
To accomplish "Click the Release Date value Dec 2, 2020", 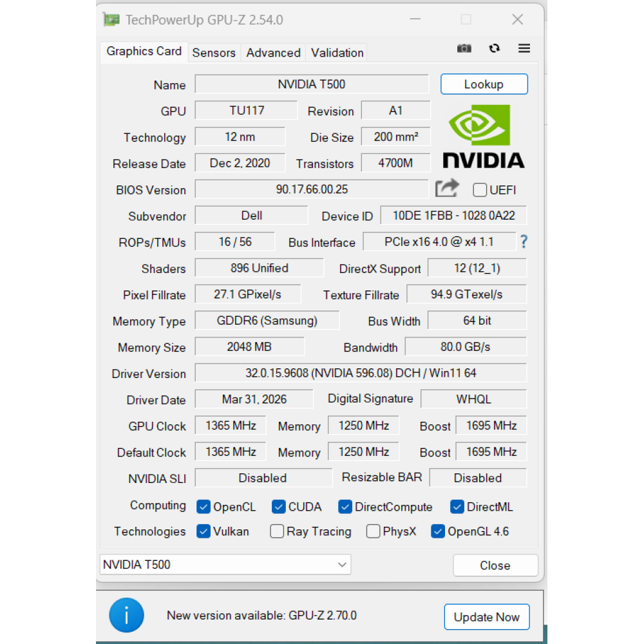I will [240, 163].
